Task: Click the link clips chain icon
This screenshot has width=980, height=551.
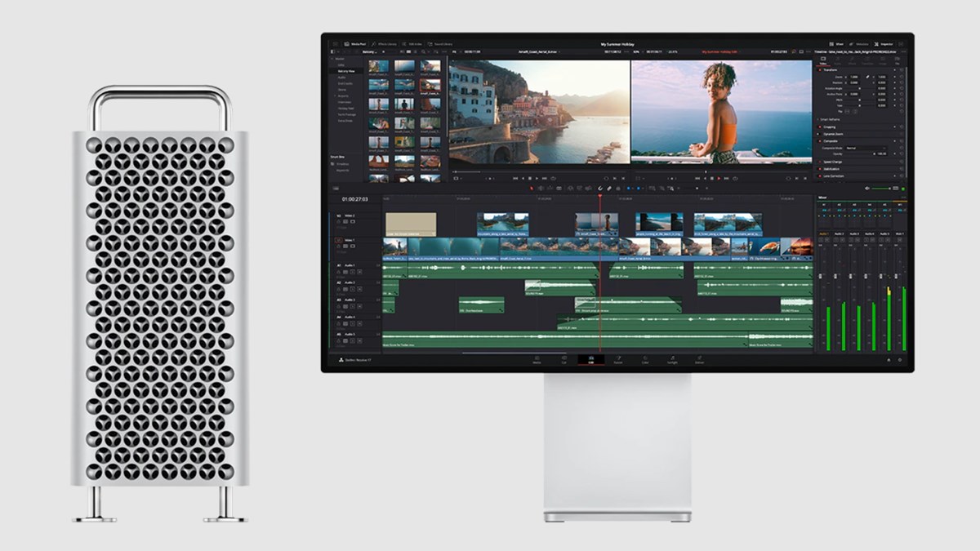Action: (x=608, y=188)
